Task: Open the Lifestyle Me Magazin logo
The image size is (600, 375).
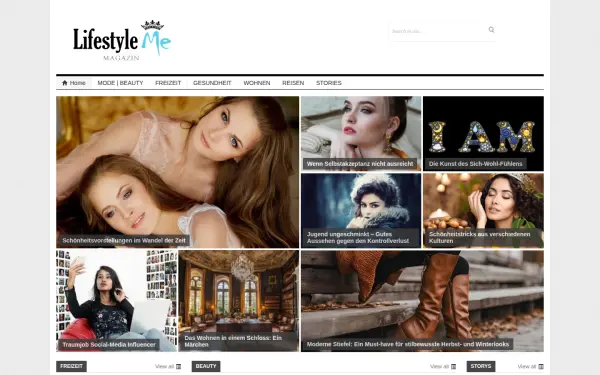Action: [122, 40]
